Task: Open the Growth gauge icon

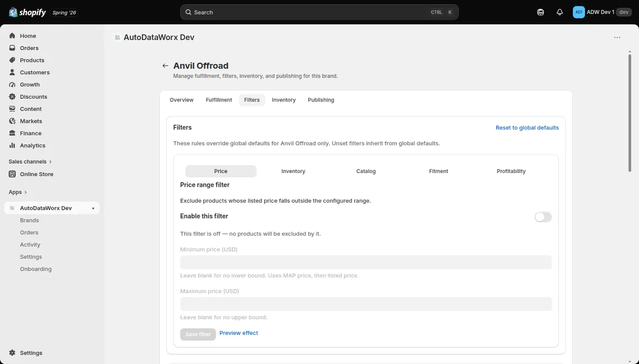Action: tap(12, 85)
